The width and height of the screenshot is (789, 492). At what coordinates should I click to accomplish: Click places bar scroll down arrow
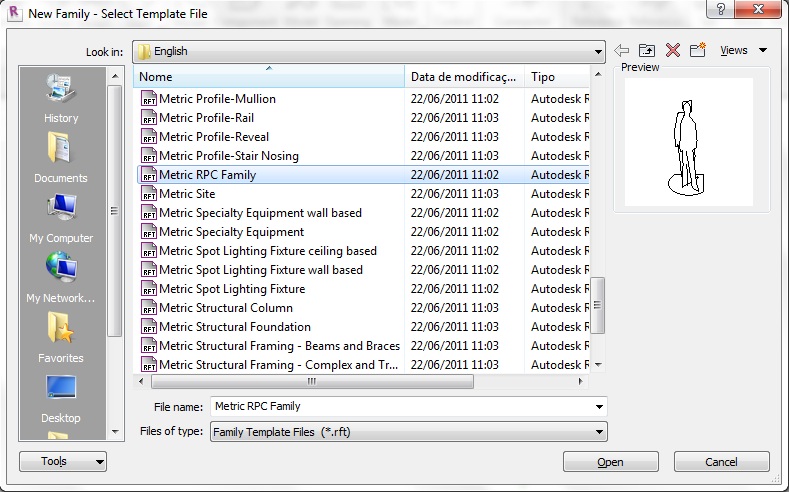pyautogui.click(x=115, y=432)
